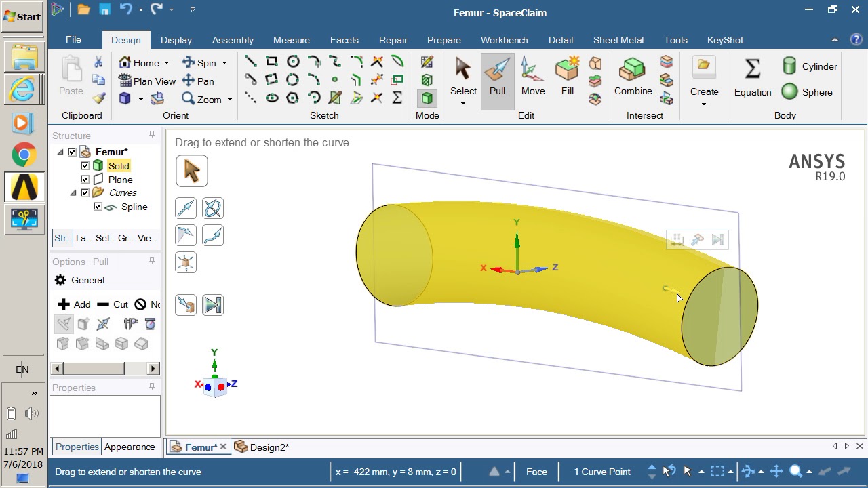
Task: Choose the Circle sketch tool
Action: click(x=293, y=62)
